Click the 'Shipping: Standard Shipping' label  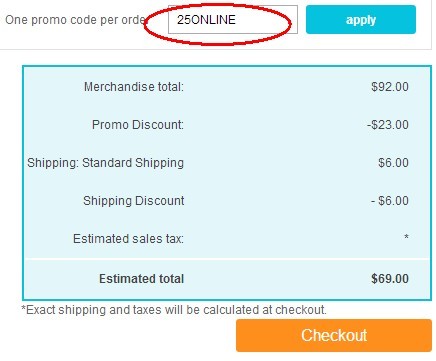coord(105,163)
